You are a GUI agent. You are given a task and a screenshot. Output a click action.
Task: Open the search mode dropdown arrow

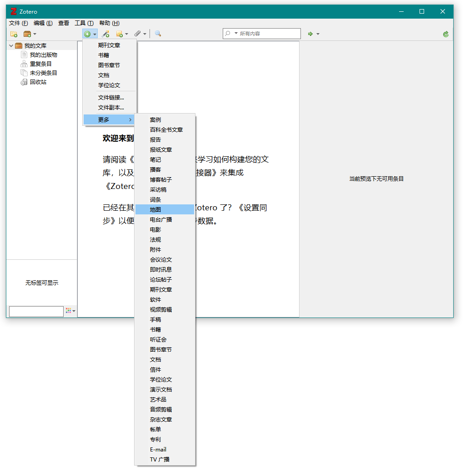click(x=236, y=34)
